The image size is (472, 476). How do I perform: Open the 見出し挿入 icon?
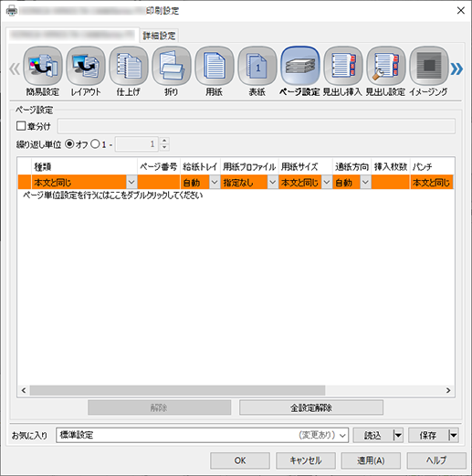343,70
